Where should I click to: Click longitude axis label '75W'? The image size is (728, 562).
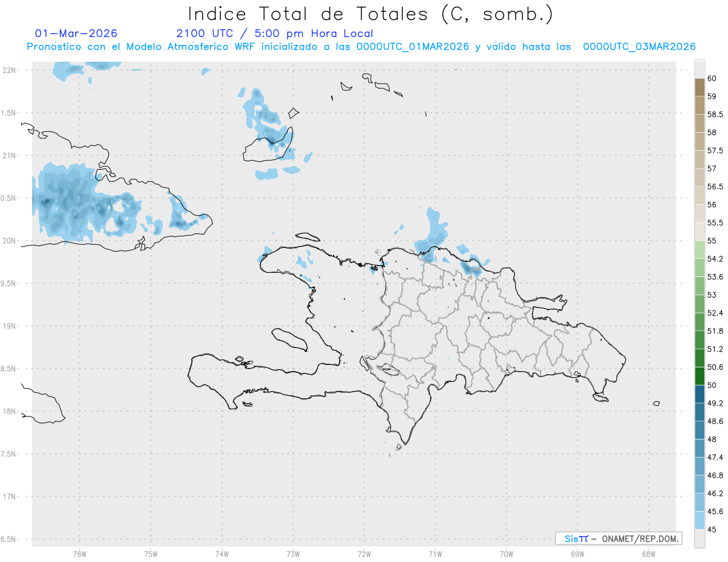pyautogui.click(x=150, y=554)
